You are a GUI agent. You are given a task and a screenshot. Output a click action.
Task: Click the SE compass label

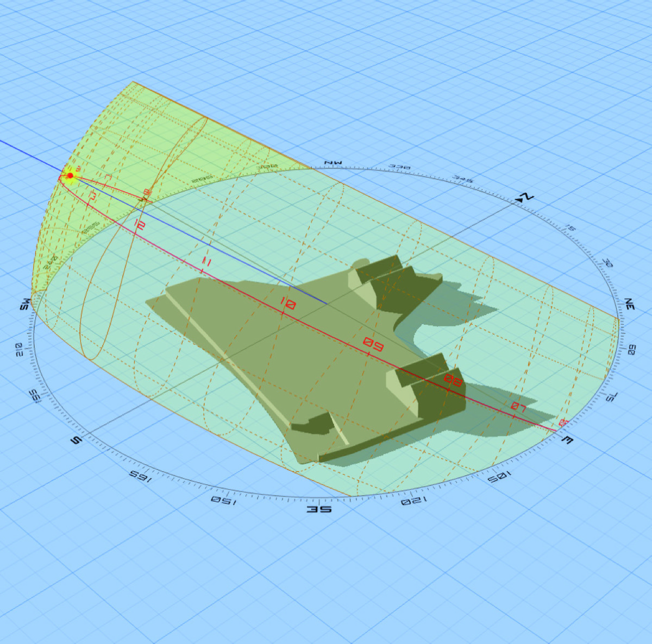click(x=319, y=509)
